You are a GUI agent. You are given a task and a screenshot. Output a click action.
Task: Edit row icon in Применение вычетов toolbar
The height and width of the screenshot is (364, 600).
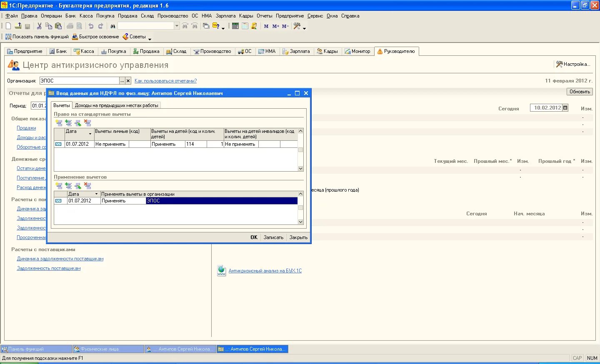78,186
